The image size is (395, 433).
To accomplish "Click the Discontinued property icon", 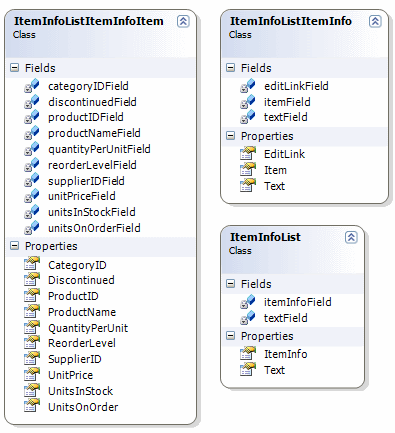I will pyautogui.click(x=32, y=279).
